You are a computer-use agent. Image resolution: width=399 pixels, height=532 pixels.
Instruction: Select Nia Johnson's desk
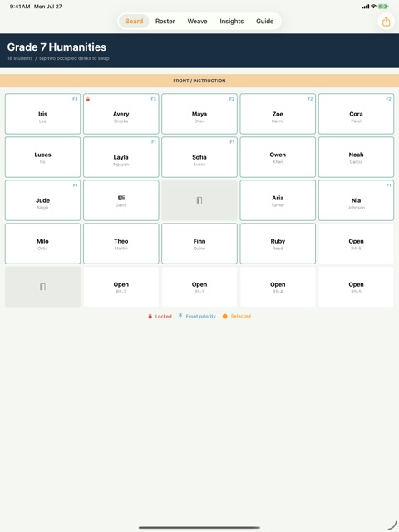(x=356, y=200)
